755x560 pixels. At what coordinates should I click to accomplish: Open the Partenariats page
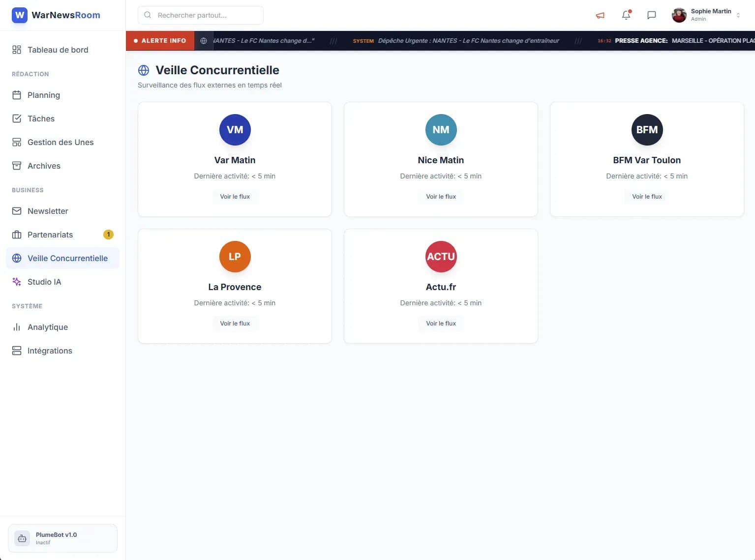tap(62, 235)
